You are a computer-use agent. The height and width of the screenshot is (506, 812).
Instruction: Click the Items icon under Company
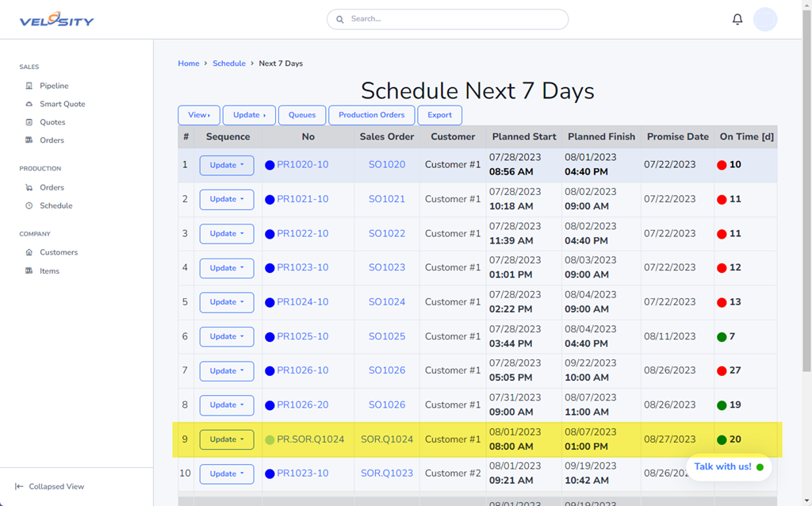29,271
